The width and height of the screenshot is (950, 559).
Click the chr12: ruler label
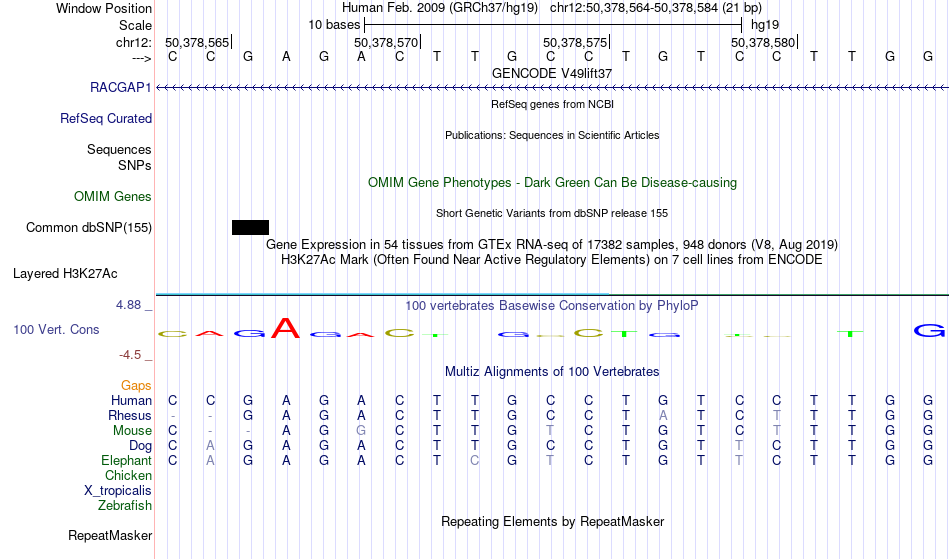(133, 42)
